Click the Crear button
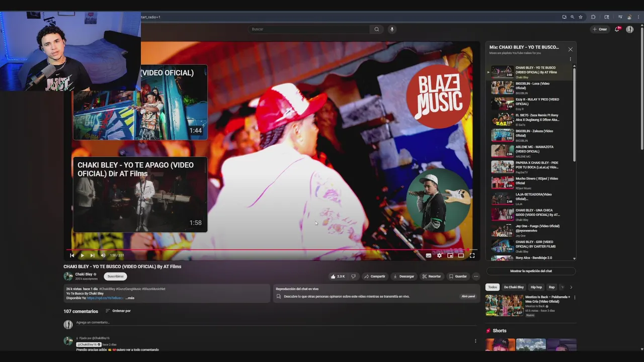The height and width of the screenshot is (362, 644). click(x=600, y=29)
